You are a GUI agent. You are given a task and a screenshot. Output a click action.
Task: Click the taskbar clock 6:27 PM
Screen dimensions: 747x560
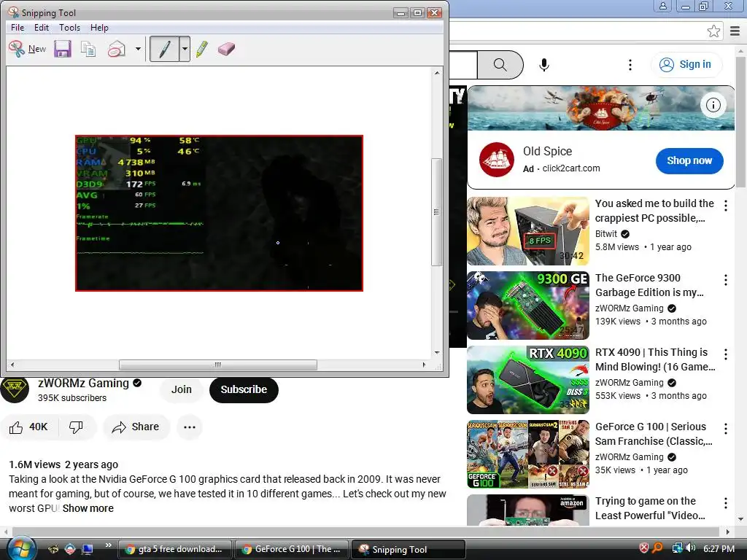(719, 549)
